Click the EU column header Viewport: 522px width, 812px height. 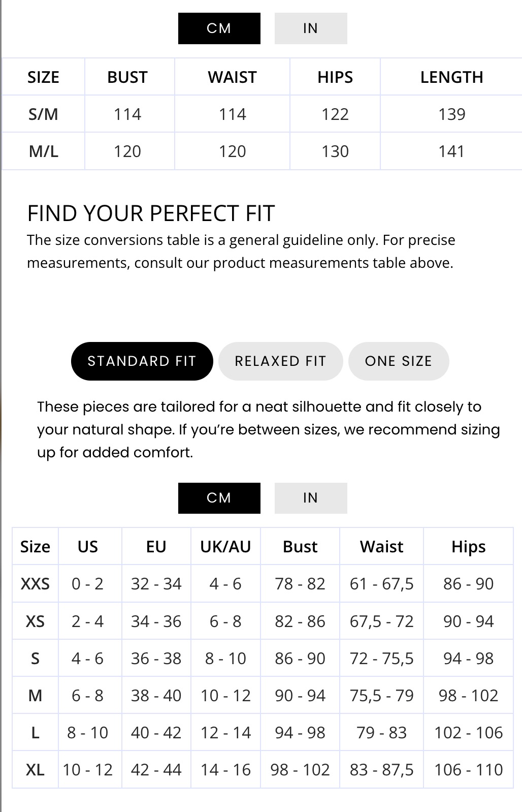pos(156,547)
